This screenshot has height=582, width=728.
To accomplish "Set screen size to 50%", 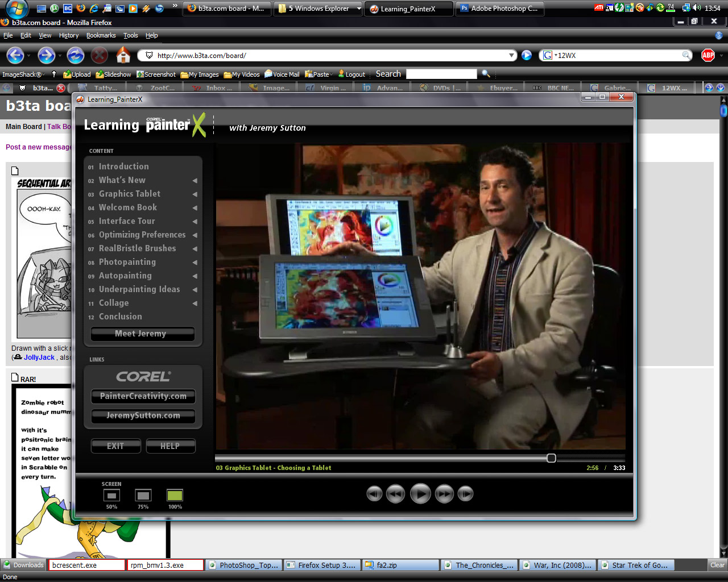I will click(111, 496).
